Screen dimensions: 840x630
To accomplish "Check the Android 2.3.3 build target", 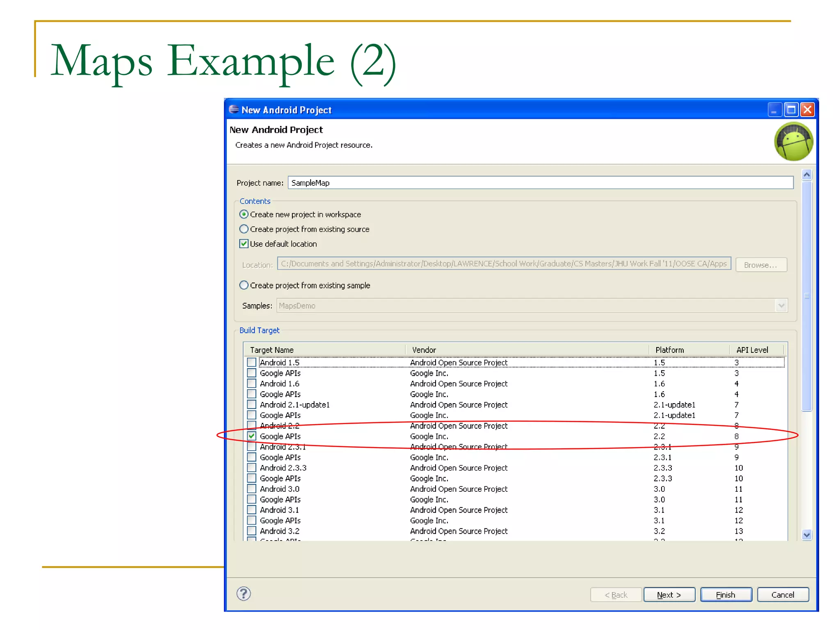I will tap(252, 468).
